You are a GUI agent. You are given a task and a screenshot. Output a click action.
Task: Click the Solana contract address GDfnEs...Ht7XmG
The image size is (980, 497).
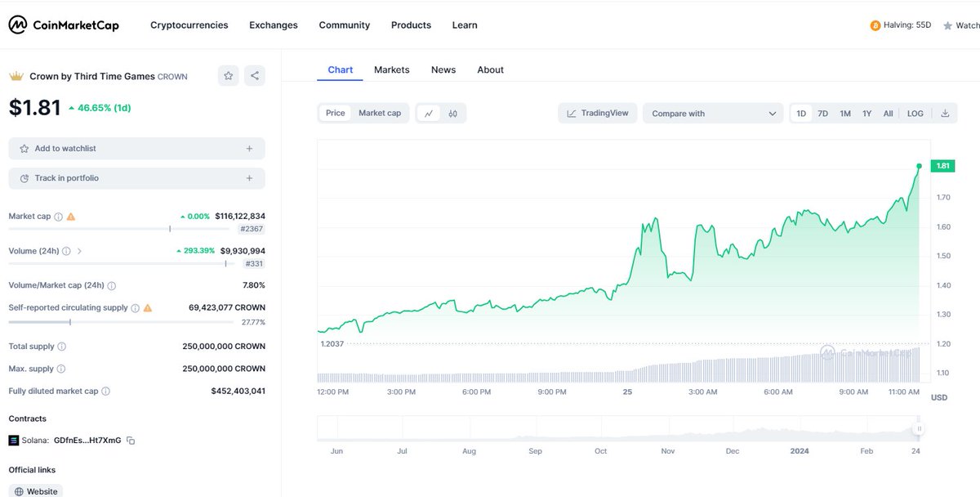coord(87,441)
